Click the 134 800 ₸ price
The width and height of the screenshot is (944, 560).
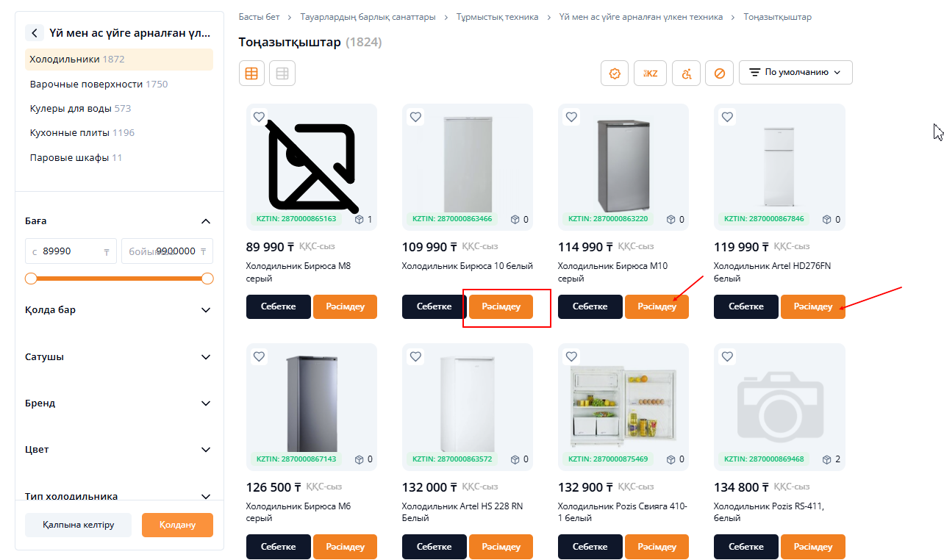click(x=741, y=487)
